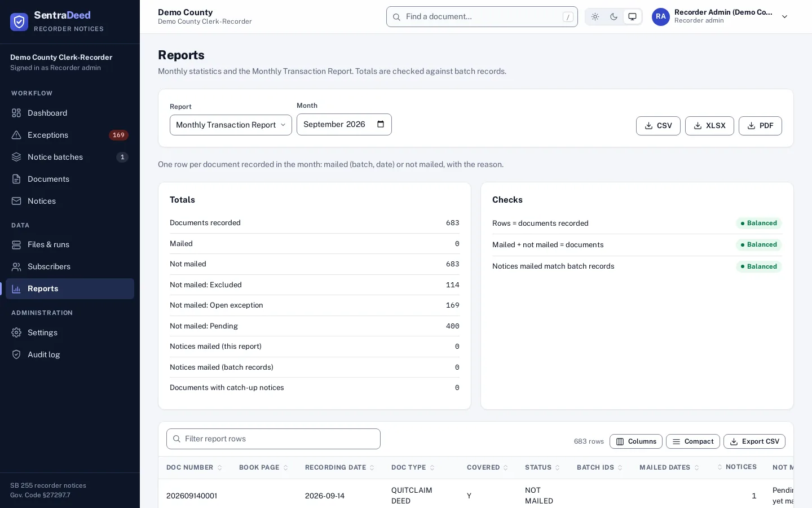Click the Documents file icon
Screen dimensions: 812x508
(16, 179)
